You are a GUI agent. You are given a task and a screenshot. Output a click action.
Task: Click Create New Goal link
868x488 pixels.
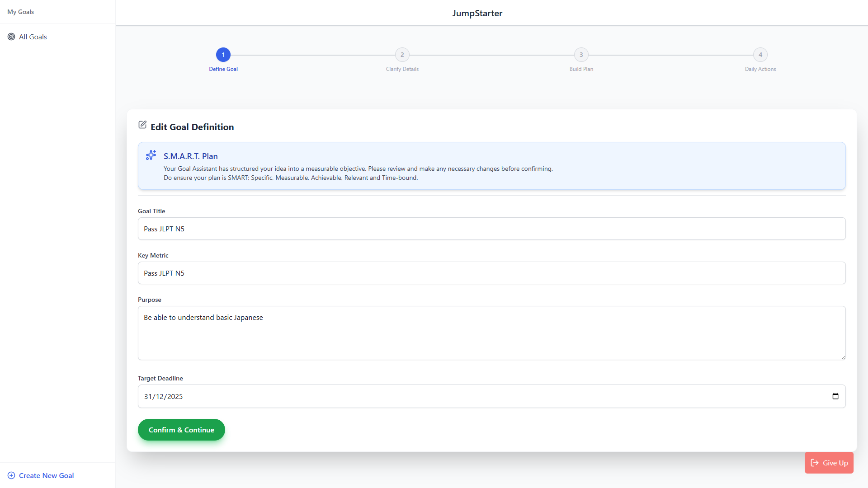pos(46,475)
